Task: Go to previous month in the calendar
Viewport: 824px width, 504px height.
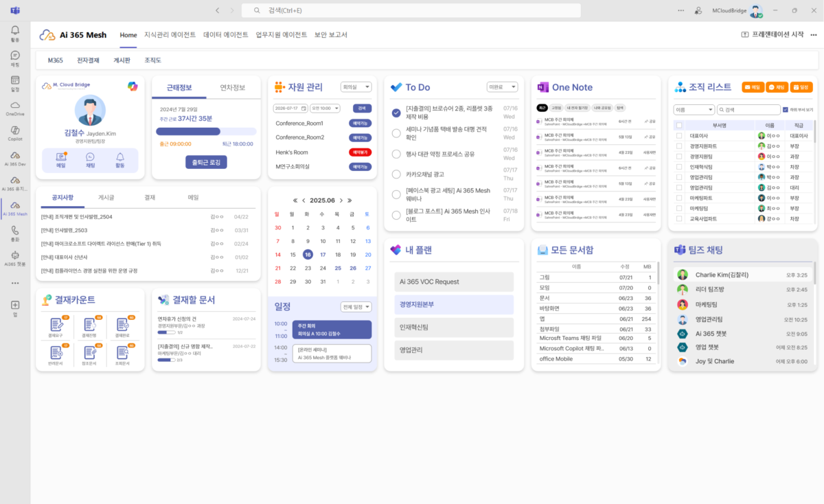Action: point(304,201)
